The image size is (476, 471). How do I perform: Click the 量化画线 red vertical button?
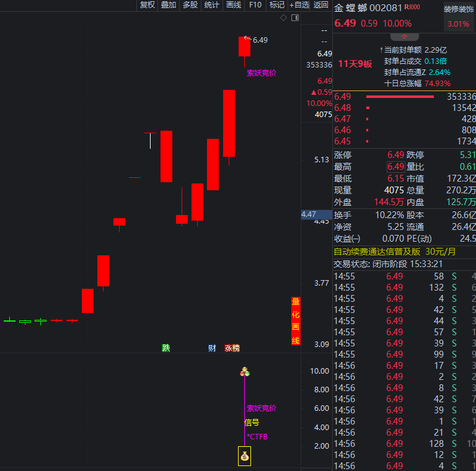click(x=296, y=321)
